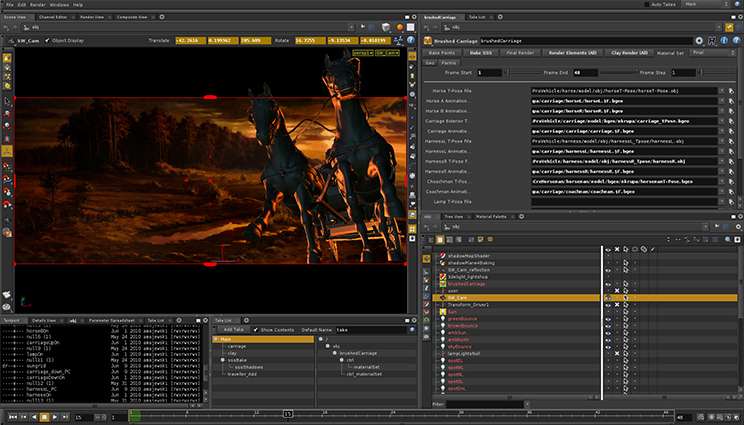Click the Frame End input field

pos(585,73)
